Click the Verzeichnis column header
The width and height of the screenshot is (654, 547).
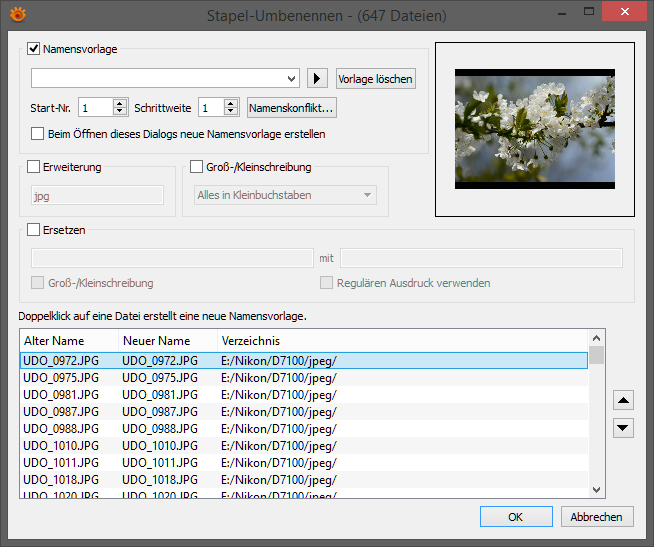pyautogui.click(x=402, y=341)
